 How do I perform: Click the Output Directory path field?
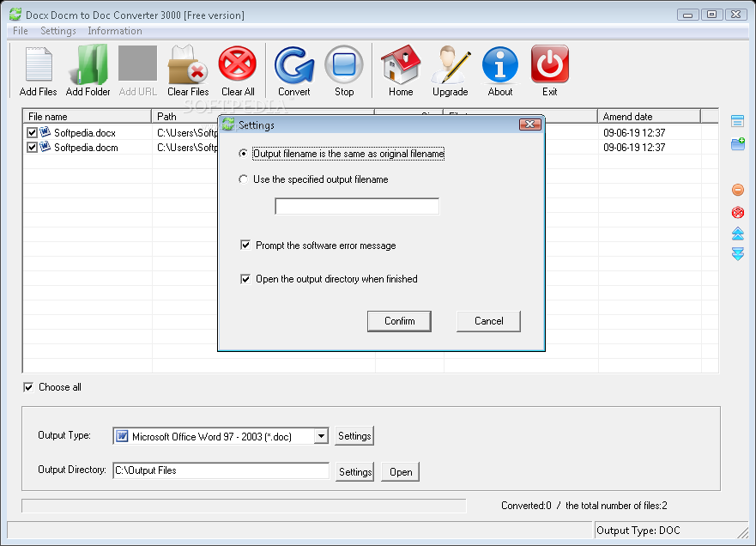click(221, 470)
